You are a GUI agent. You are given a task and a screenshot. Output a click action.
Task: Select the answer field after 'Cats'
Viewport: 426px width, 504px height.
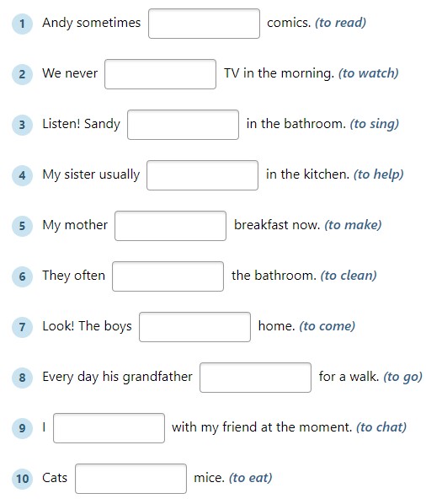pyautogui.click(x=130, y=479)
